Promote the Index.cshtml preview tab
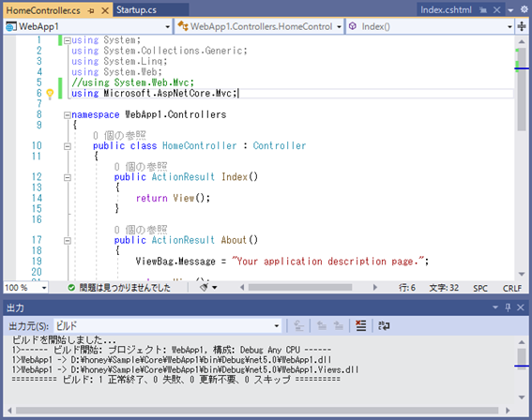This screenshot has width=532, height=420. point(483,10)
